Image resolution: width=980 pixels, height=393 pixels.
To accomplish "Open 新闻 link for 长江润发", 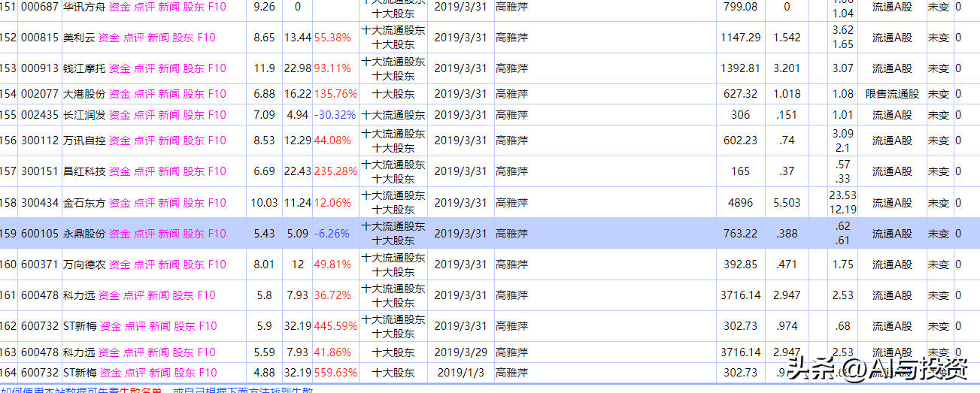I will [168, 114].
